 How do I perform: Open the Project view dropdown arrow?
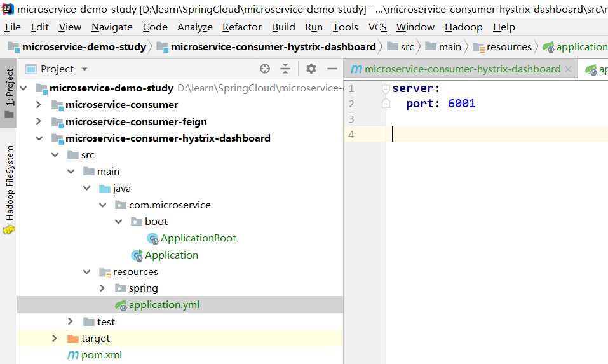(84, 69)
